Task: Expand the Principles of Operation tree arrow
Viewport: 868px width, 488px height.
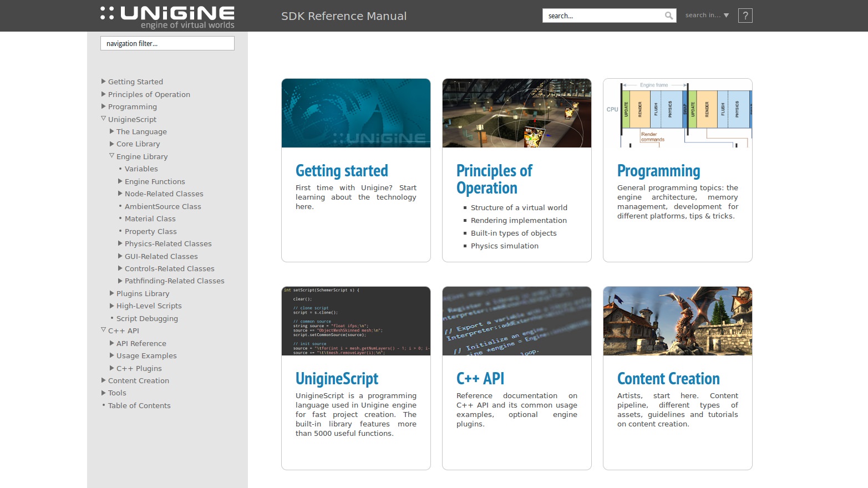Action: tap(103, 94)
